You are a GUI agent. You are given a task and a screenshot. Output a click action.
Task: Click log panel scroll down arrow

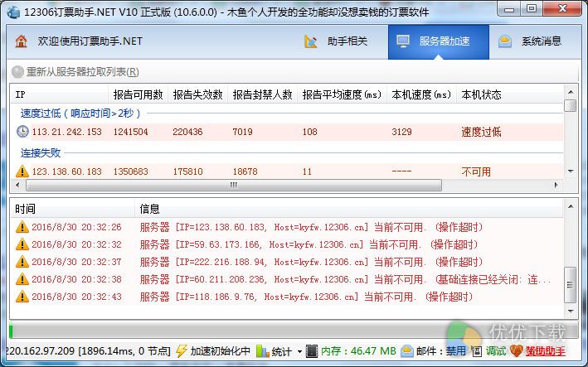coord(571,311)
